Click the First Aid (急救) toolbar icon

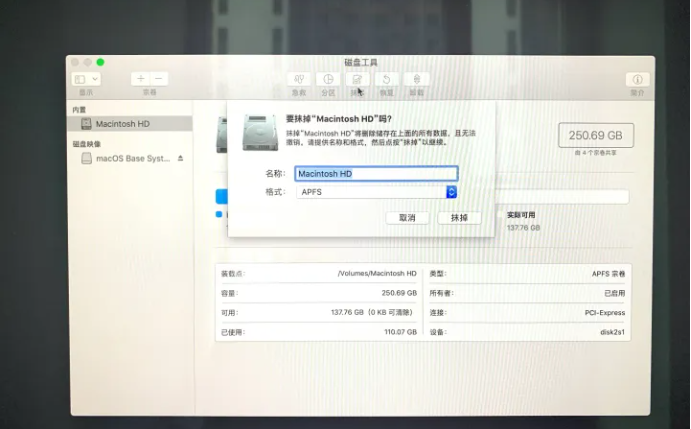299,79
